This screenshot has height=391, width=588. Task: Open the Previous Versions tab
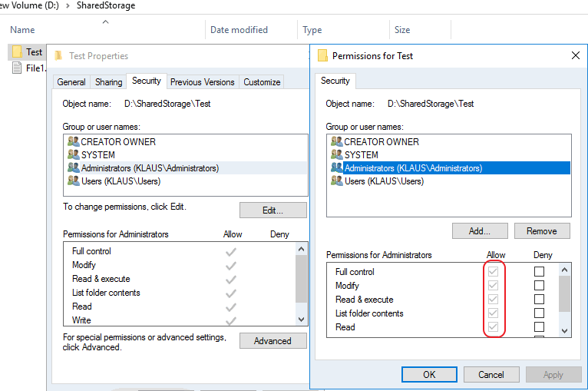(x=203, y=82)
